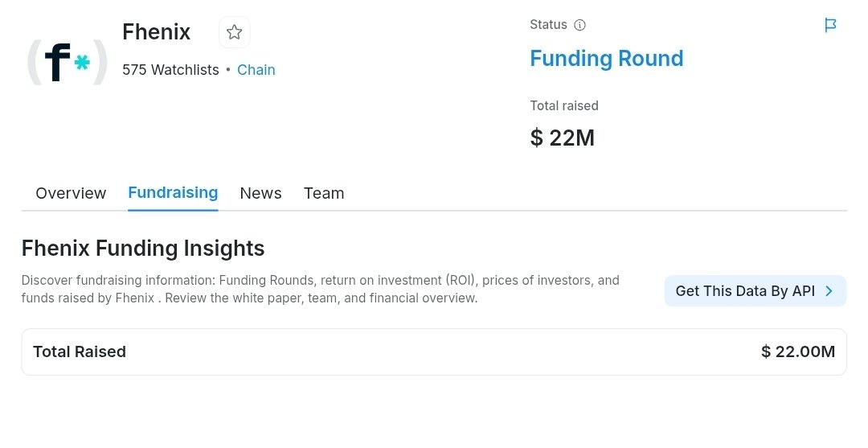868x448 pixels.
Task: Click the Fhenix project name title
Action: [156, 32]
